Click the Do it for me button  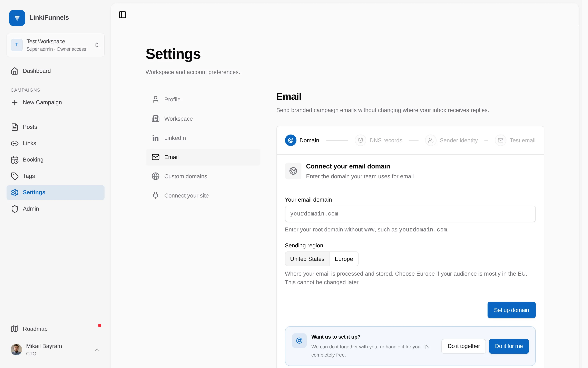click(x=509, y=346)
